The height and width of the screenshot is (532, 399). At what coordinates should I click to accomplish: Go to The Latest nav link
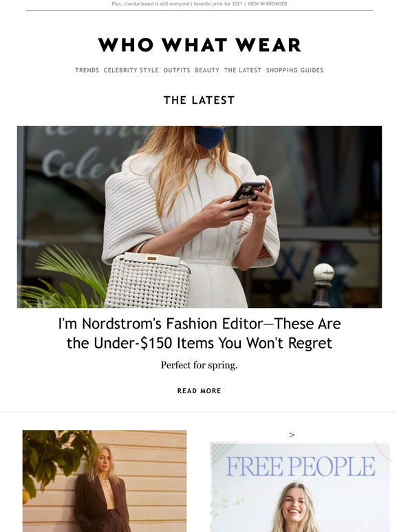pos(242,70)
